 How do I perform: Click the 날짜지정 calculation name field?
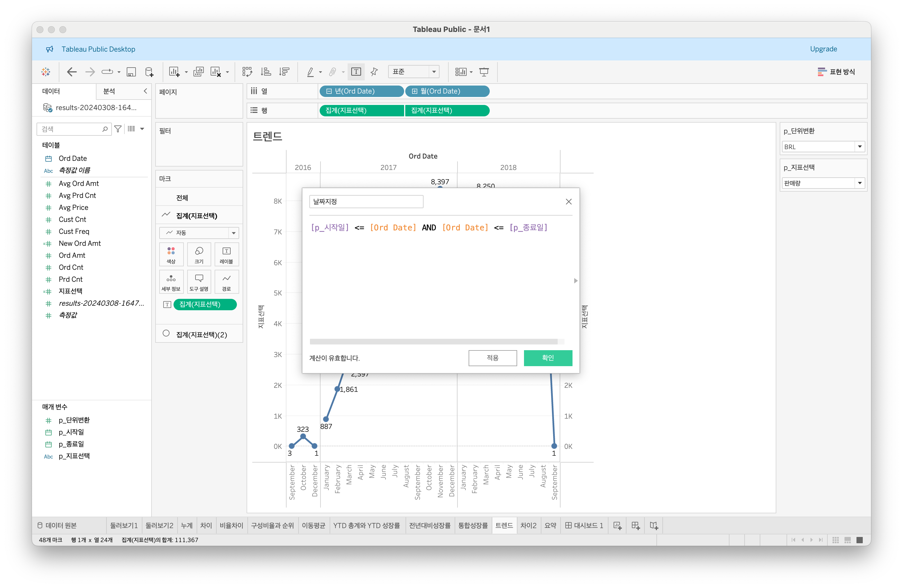pyautogui.click(x=366, y=202)
